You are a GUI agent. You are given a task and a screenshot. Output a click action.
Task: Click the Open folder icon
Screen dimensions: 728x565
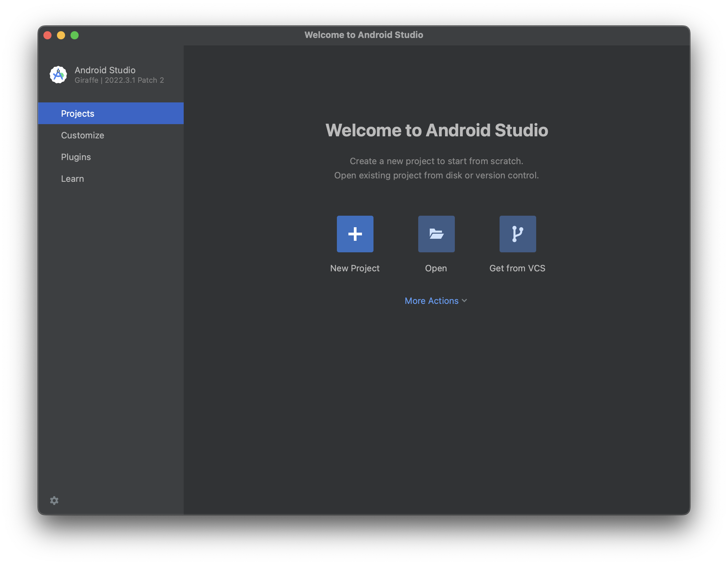coord(436,234)
